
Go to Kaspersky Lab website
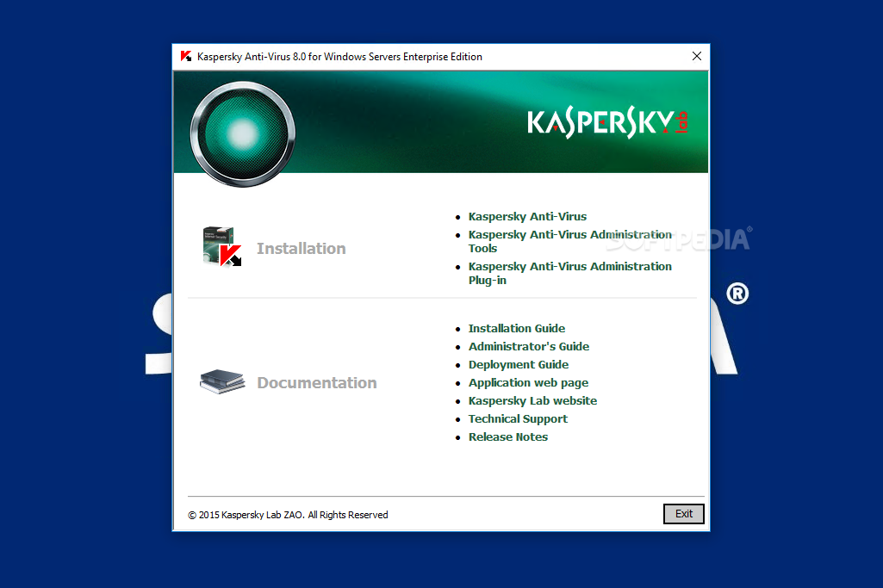(x=532, y=400)
